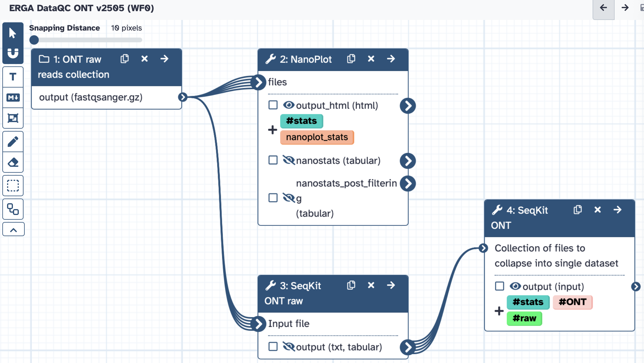Screen dimensions: 644x363
Task: Click the Snapping Distance slider handle
Action: tap(34, 40)
